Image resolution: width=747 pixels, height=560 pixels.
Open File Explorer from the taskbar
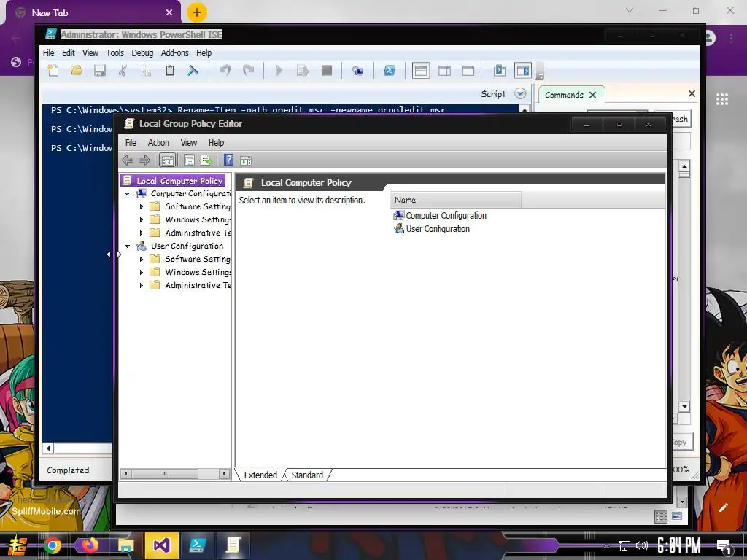pyautogui.click(x=125, y=545)
